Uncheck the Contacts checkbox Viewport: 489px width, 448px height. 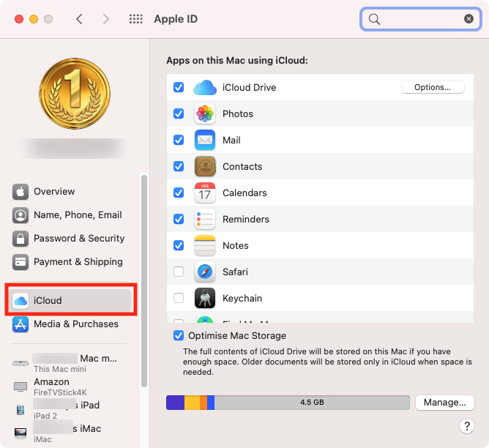[179, 166]
